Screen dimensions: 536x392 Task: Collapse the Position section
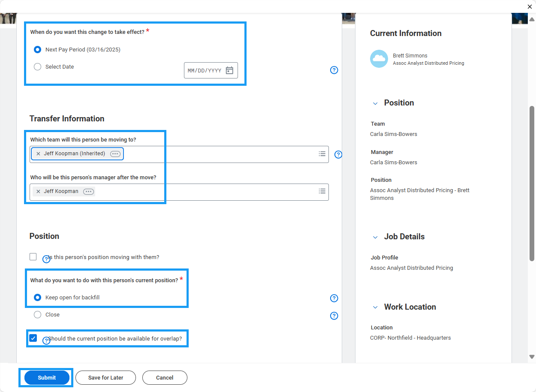point(375,103)
